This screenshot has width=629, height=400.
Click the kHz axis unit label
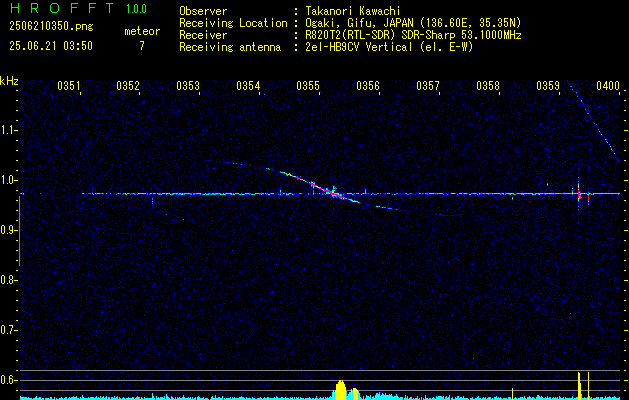coord(9,81)
